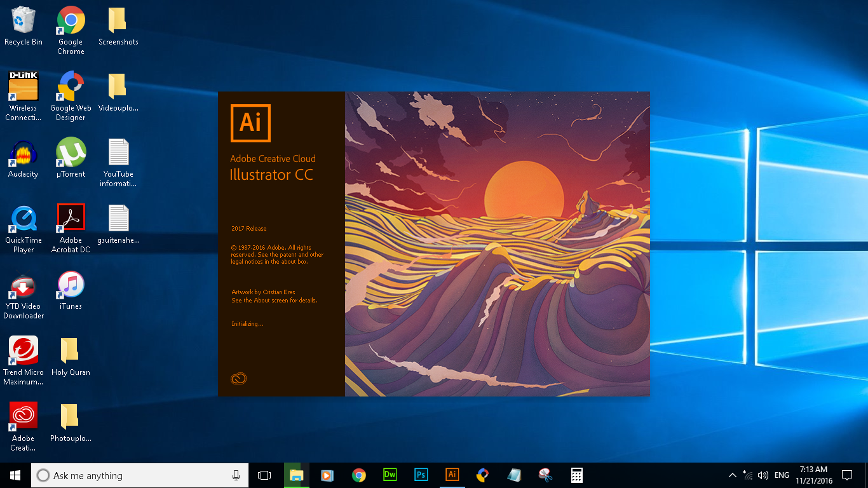Screen dimensions: 868x488
Task: Click Creative Cloud logo on Illustrator splash
Action: tap(238, 379)
